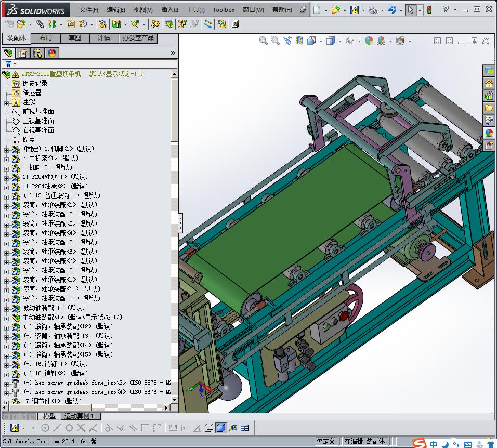The width and height of the screenshot is (497, 448).
Task: Click the SolidWorks Resources home icon
Action: [x=489, y=83]
